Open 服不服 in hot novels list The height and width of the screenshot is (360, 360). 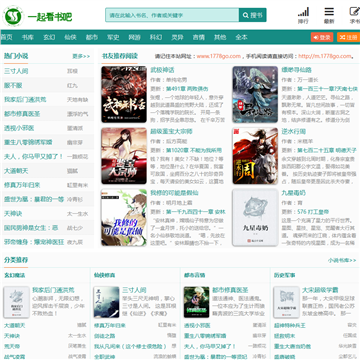[x=13, y=85]
